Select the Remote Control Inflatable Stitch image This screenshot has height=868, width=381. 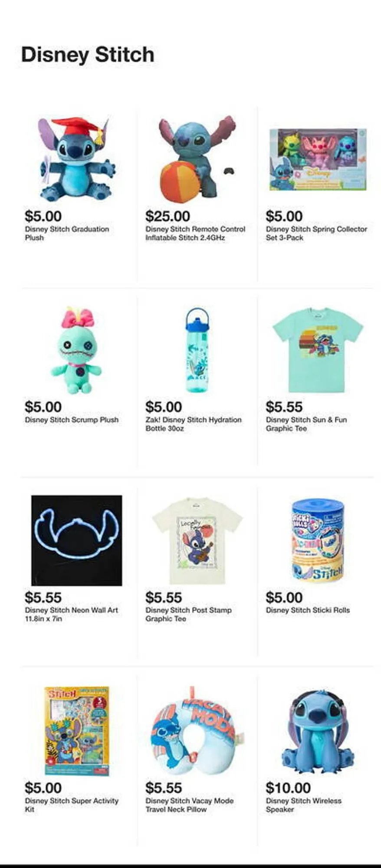point(197,159)
